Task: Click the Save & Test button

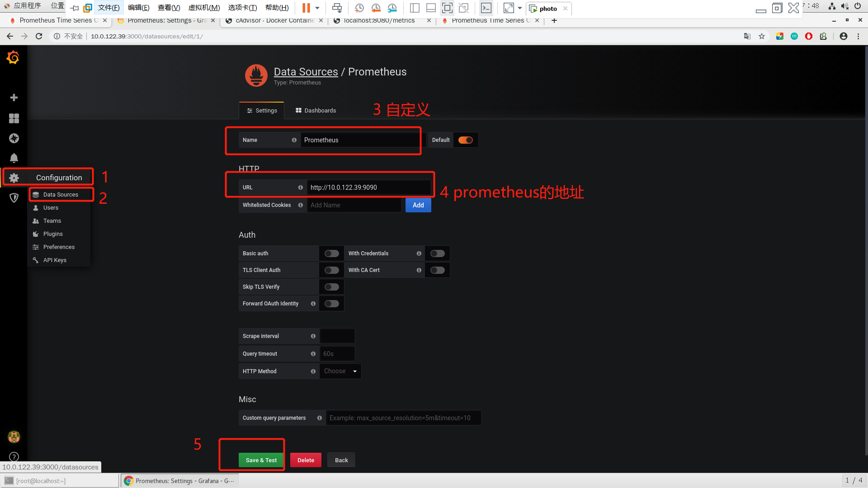Action: coord(261,460)
